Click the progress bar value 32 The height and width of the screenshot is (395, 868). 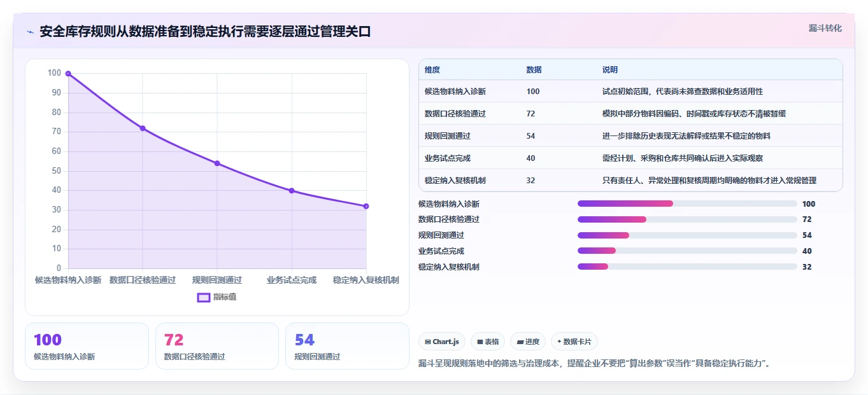[807, 267]
